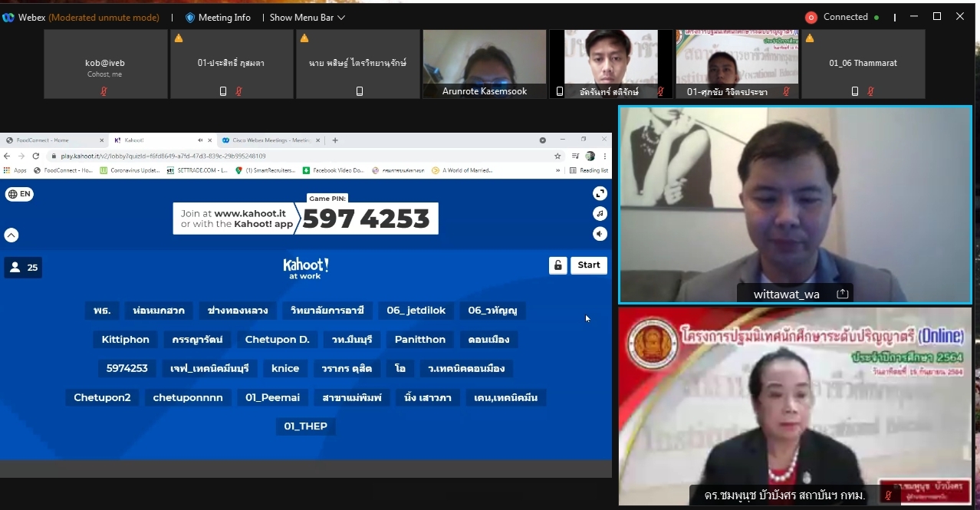Click the 25 players counter icon

(23, 268)
